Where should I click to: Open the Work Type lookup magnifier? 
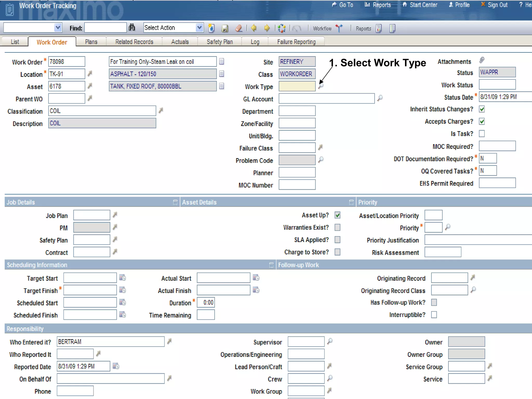coord(321,85)
